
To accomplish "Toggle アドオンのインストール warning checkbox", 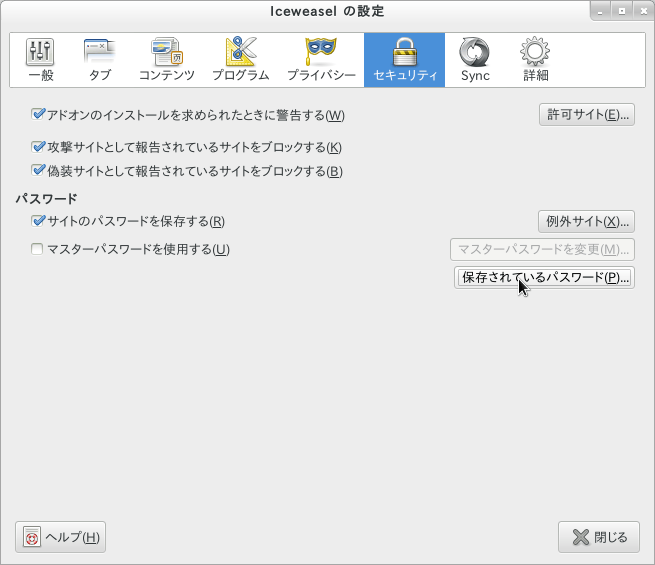I will 38,114.
